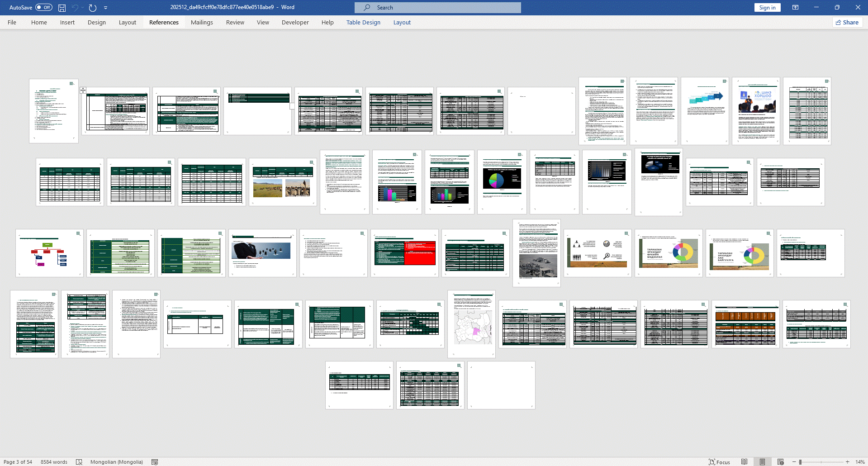Expand Customize Quick Access Toolbar dropdown
The width and height of the screenshot is (868, 466).
106,8
